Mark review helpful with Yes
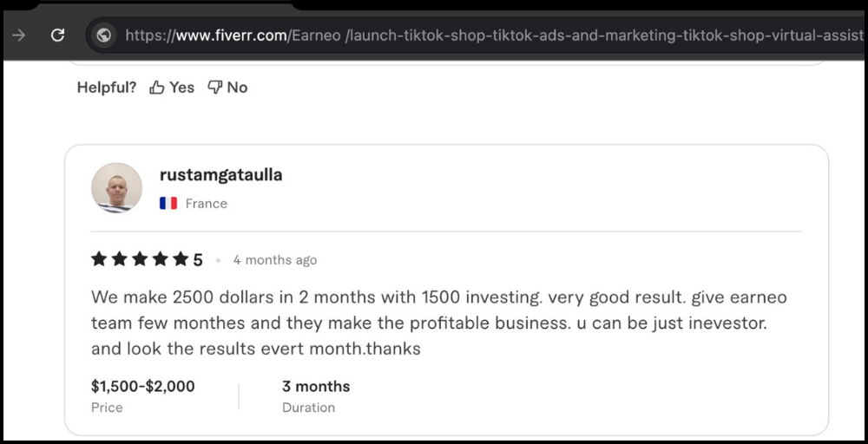The height and width of the screenshot is (444, 868). click(x=181, y=88)
